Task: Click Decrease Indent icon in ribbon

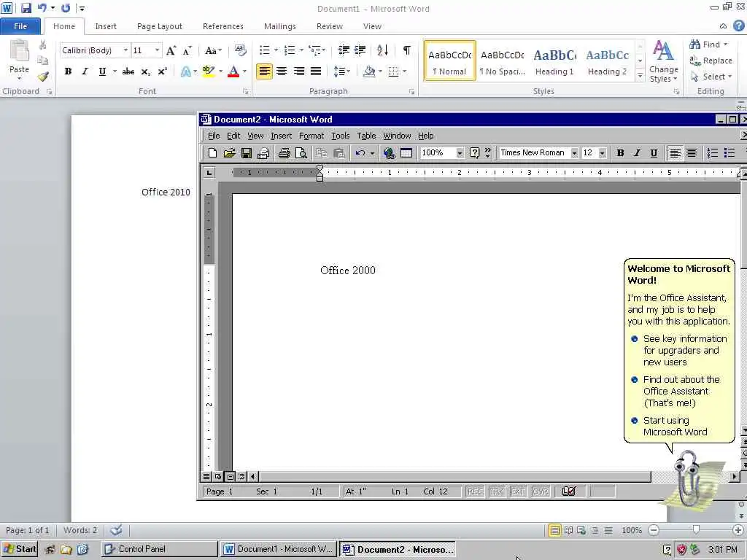Action: coord(344,50)
